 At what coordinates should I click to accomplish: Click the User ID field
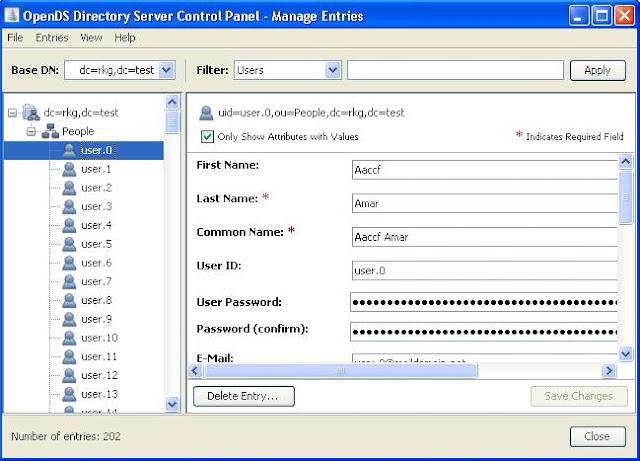tap(484, 270)
